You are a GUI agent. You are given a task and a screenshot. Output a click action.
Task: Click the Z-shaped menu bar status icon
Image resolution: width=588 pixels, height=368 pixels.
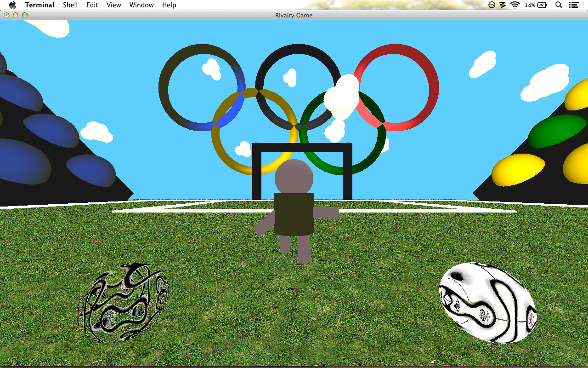click(x=503, y=5)
